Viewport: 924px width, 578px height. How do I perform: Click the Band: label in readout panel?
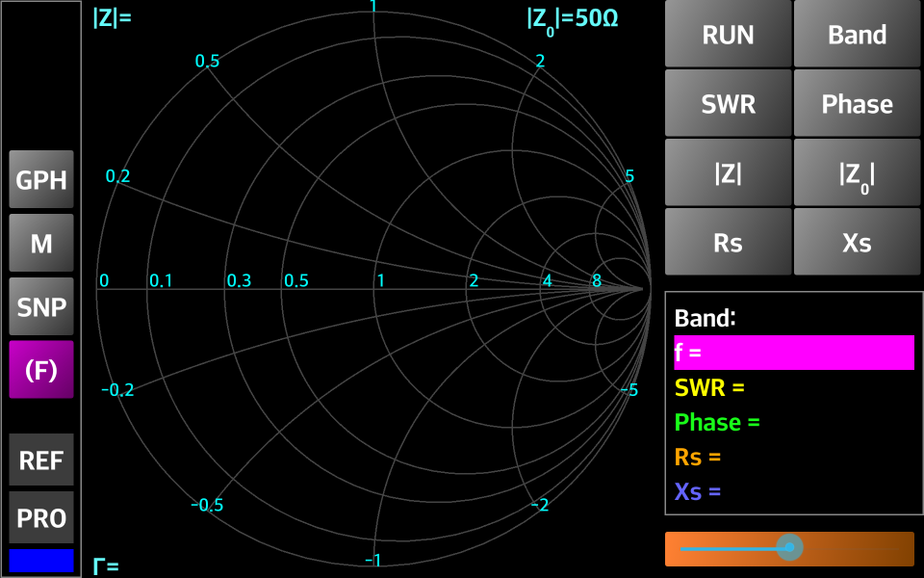click(706, 318)
